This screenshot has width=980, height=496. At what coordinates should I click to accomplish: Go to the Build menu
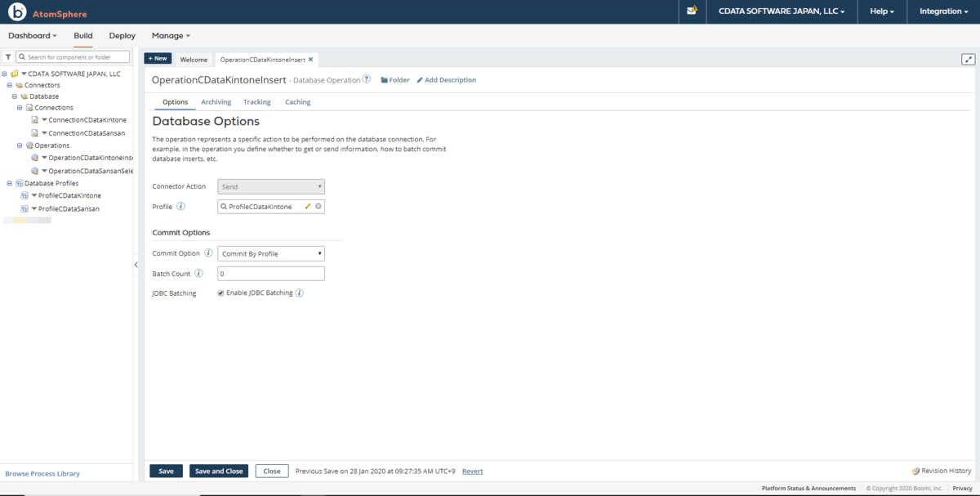[x=83, y=36]
